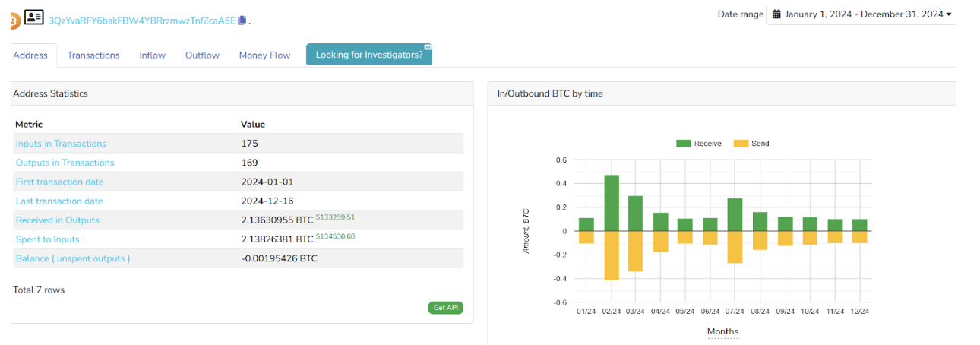Image resolution: width=980 pixels, height=345 pixels.
Task: Click the green 02/24 Receive bar
Action: point(612,203)
